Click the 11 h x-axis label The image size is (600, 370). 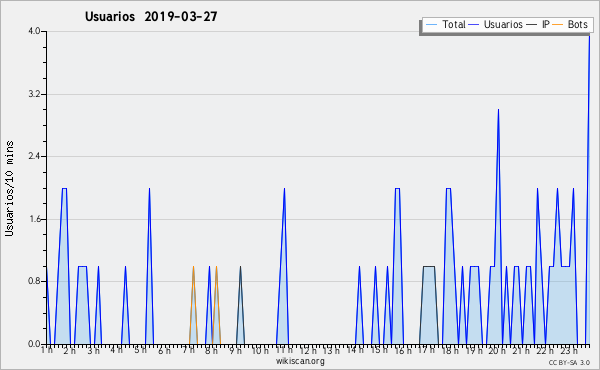pyautogui.click(x=284, y=350)
